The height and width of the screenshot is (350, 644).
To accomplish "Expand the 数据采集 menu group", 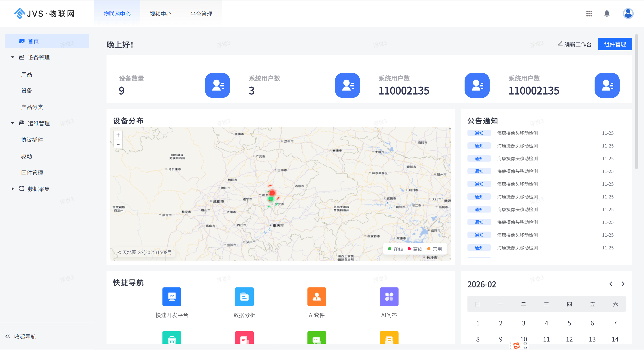I will (x=13, y=189).
